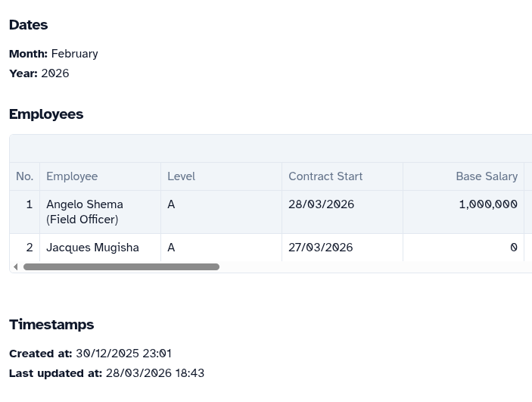Viewport: 532px width, 402px height.
Task: Select the Jacques Mugisha employee cell
Action: point(92,248)
